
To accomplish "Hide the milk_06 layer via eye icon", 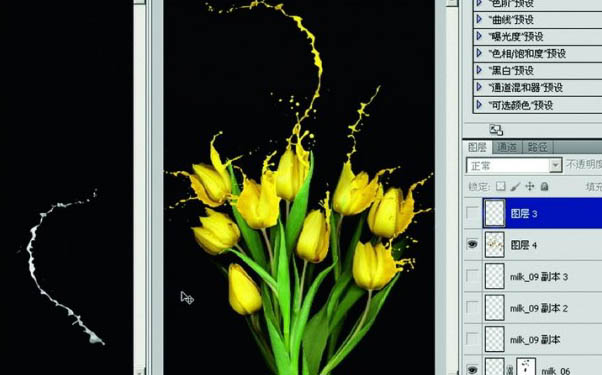I will pos(472,369).
